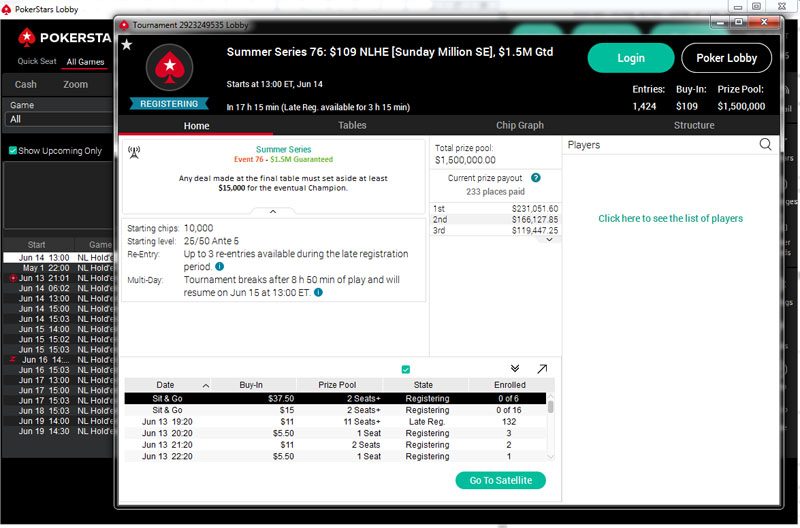Open the prize payout help question-mark icon
This screenshot has width=800, height=528.
pos(535,178)
